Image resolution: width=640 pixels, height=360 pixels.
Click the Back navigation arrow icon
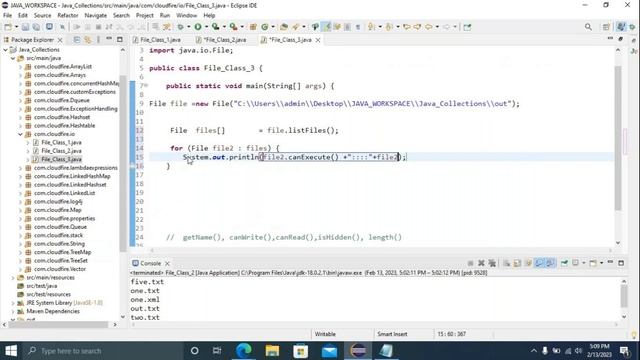click(x=429, y=27)
